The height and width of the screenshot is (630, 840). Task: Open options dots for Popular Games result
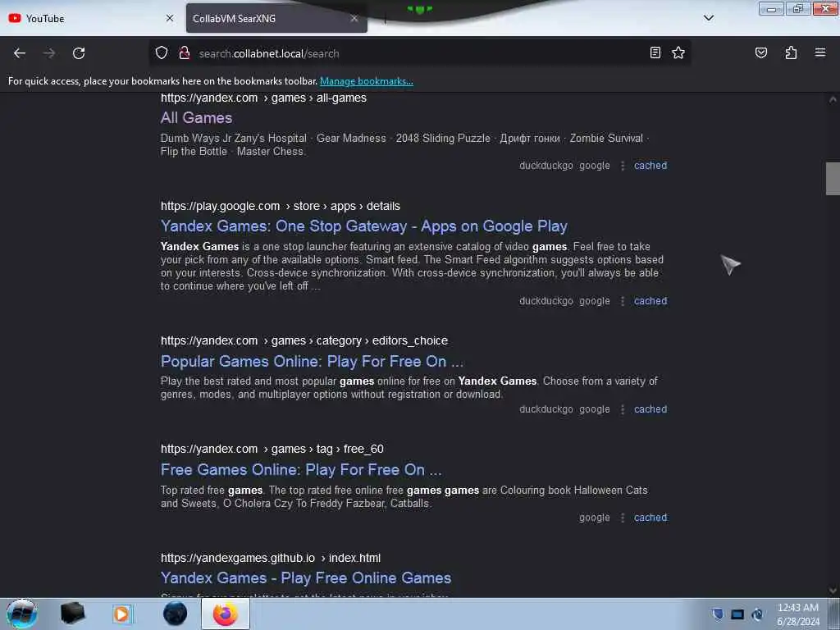pyautogui.click(x=623, y=409)
